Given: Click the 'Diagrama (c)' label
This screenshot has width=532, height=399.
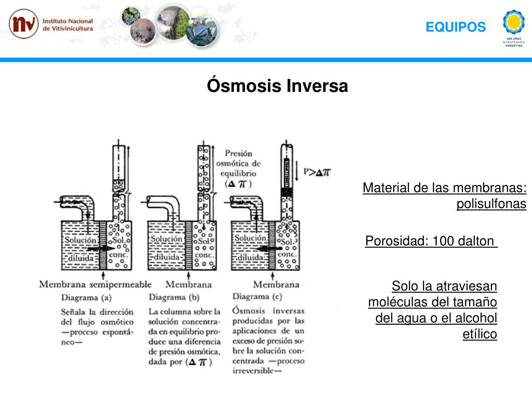Looking at the screenshot, I should (257, 296).
